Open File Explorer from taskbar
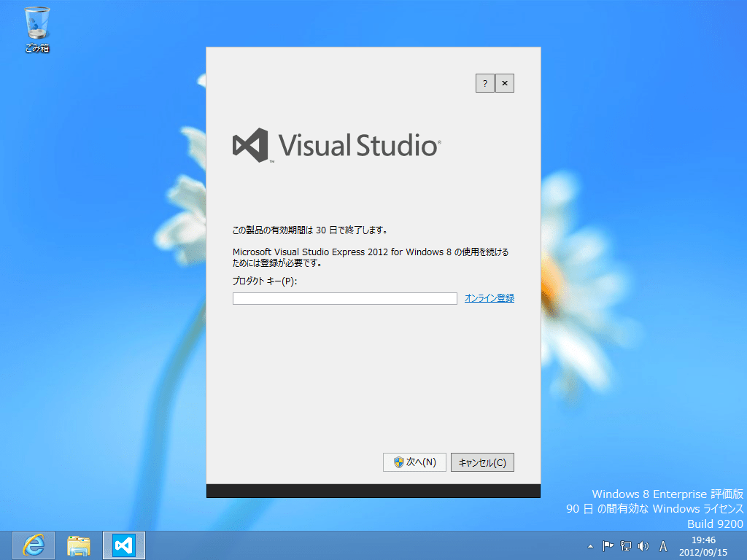Viewport: 747px width, 560px height. pos(79,545)
